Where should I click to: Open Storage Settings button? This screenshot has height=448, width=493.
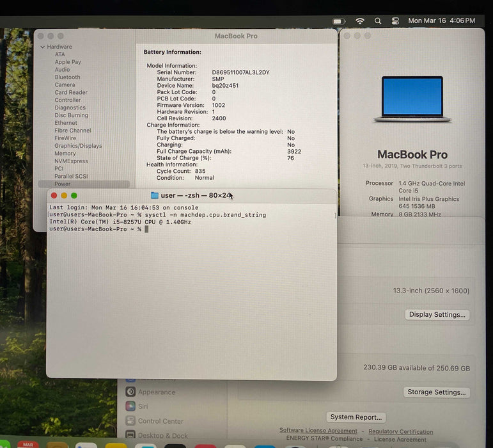pos(436,392)
